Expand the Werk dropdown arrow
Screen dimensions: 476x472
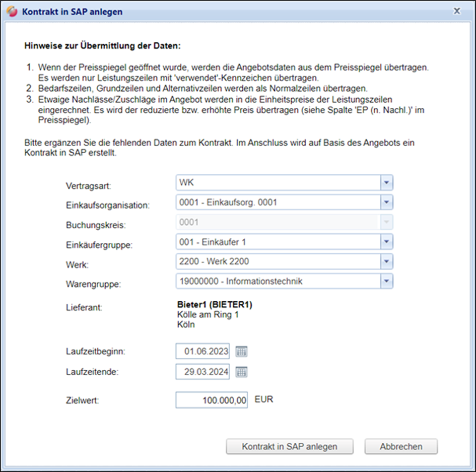[x=386, y=262]
